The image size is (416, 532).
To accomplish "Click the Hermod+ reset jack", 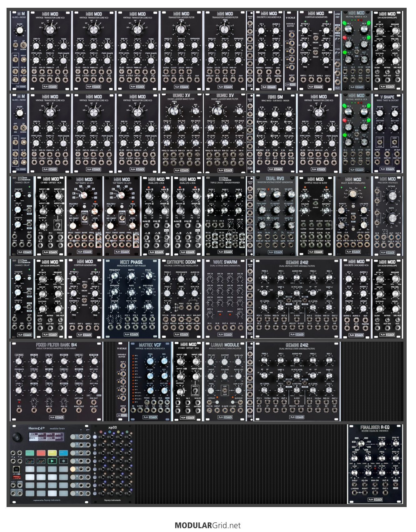I will [14, 494].
